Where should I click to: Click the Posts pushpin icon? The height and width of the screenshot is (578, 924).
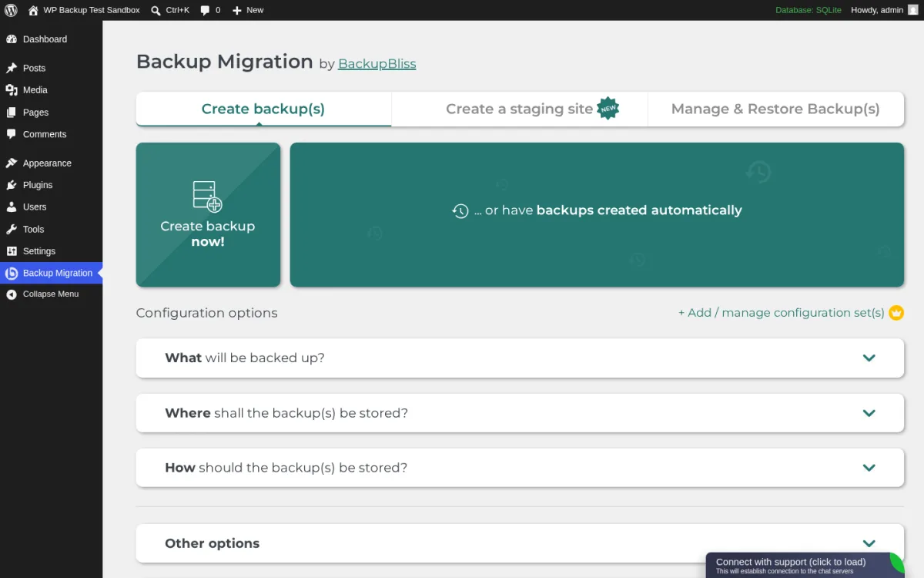[x=12, y=68]
